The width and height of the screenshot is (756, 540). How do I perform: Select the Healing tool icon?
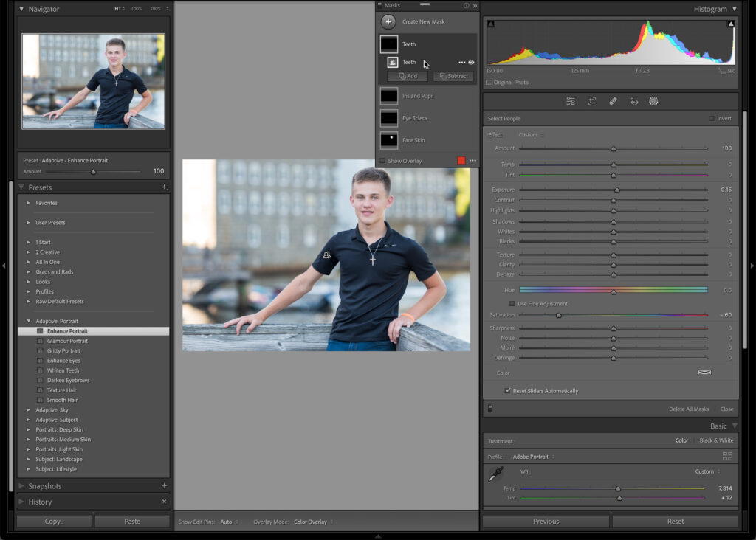613,102
